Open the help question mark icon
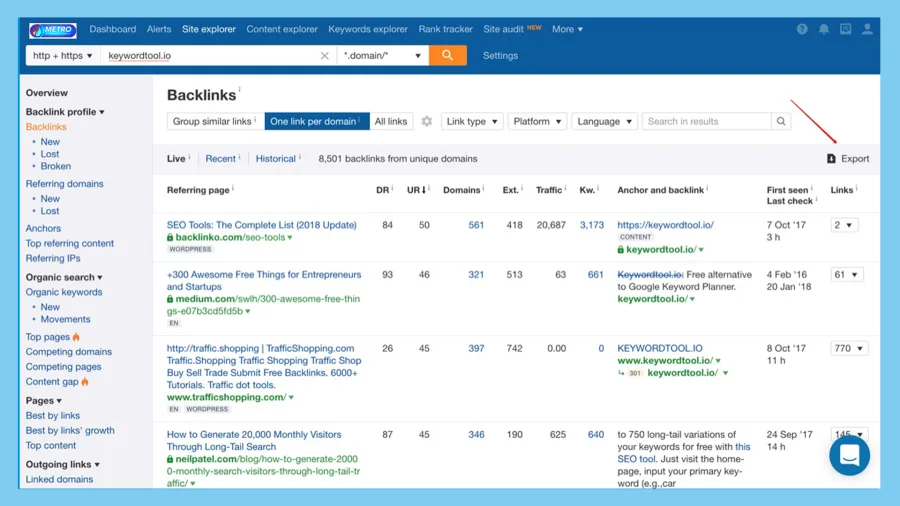 tap(802, 29)
